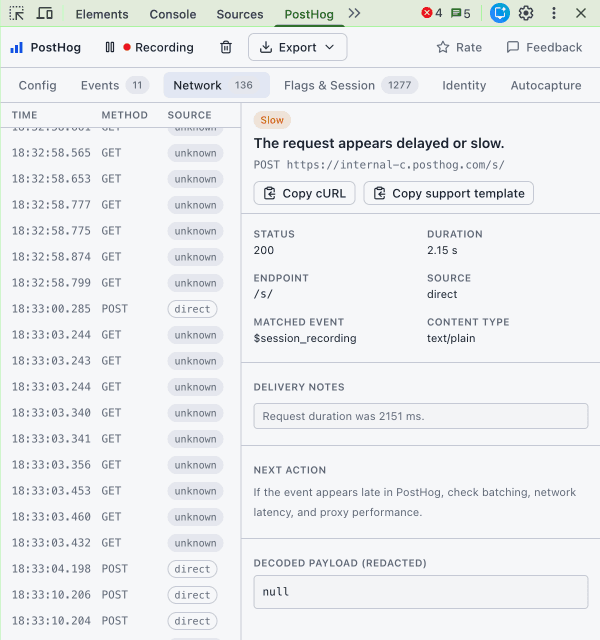Click the blue AI assistance icon
The width and height of the screenshot is (600, 640).
(500, 13)
